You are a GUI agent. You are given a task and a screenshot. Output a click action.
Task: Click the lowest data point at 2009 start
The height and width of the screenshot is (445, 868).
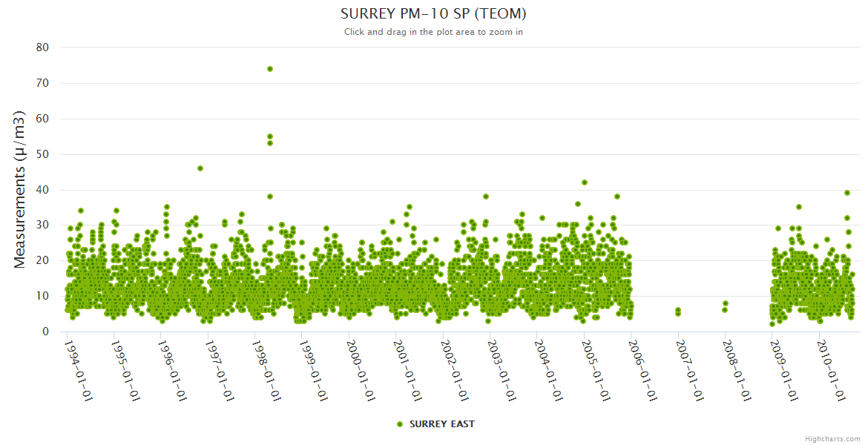tap(772, 324)
